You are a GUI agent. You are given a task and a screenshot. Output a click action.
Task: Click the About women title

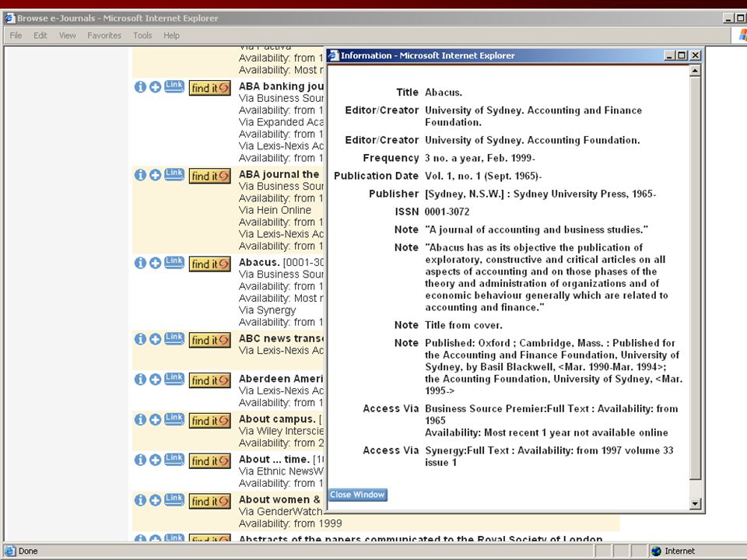[x=279, y=499]
